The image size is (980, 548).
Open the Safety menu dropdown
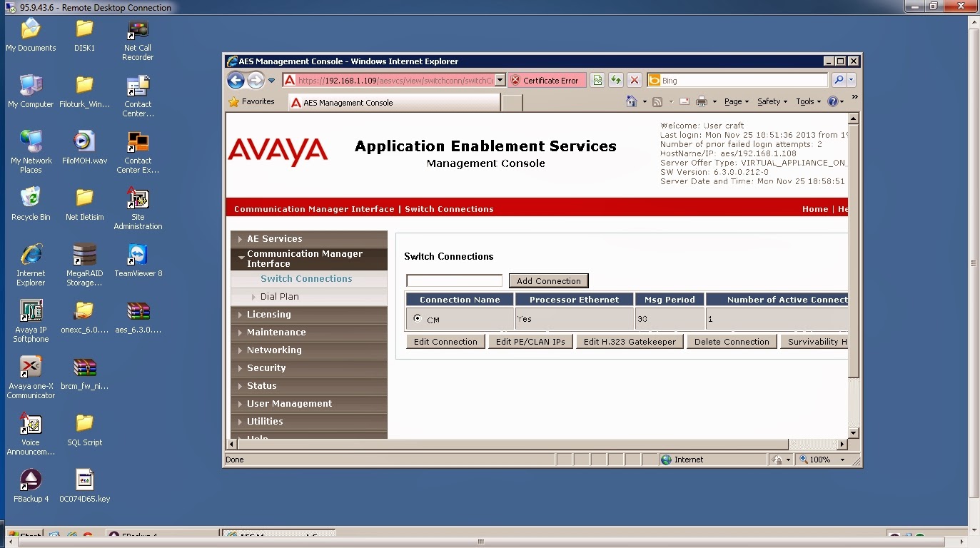[772, 101]
